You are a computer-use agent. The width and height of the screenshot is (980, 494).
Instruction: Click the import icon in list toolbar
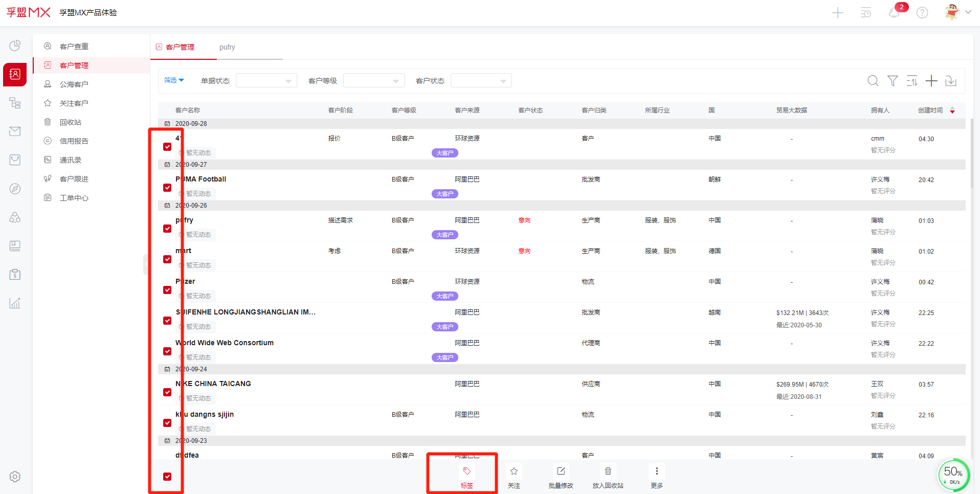coord(951,81)
